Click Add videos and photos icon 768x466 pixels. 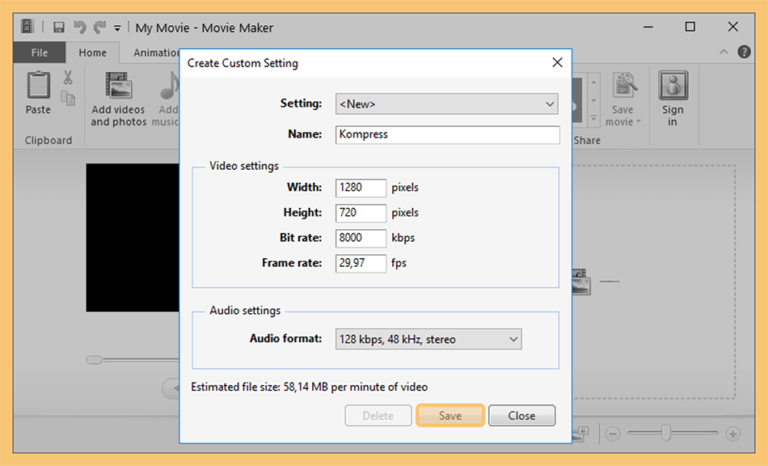[119, 85]
